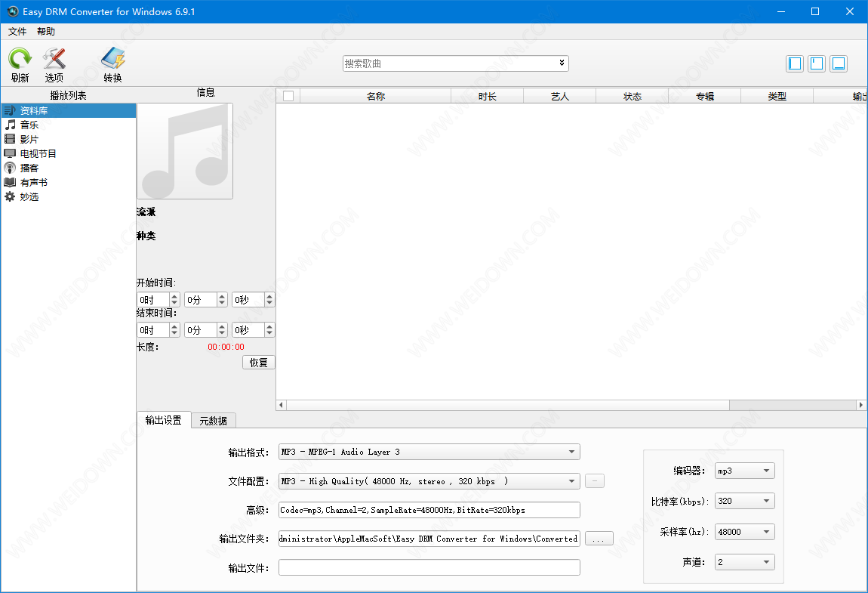This screenshot has width=868, height=593.
Task: Click the 刷新 refresh toolbar icon
Action: point(20,65)
